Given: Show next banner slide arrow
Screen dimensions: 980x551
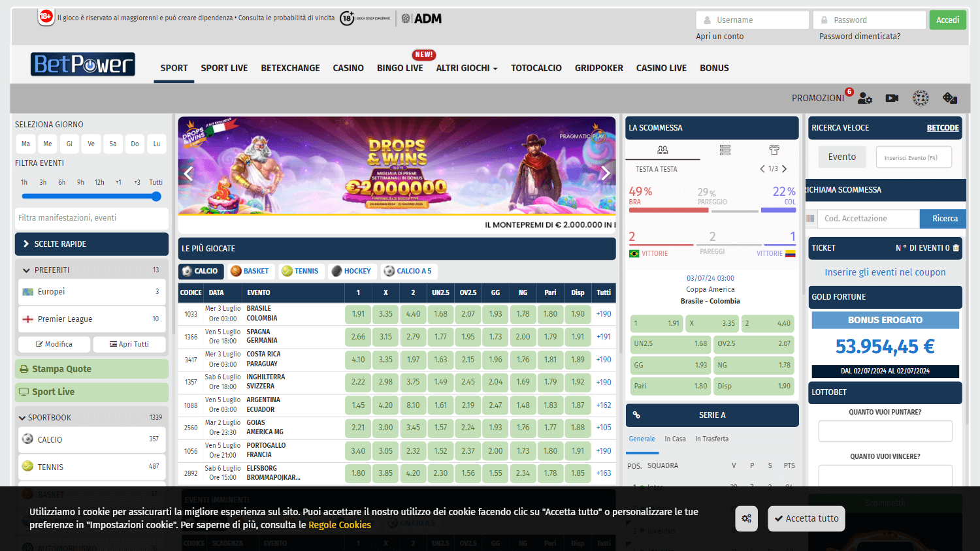Looking at the screenshot, I should (605, 173).
